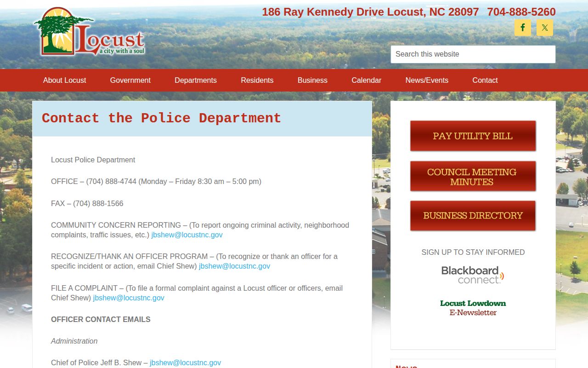Open the Business menu

click(x=312, y=80)
